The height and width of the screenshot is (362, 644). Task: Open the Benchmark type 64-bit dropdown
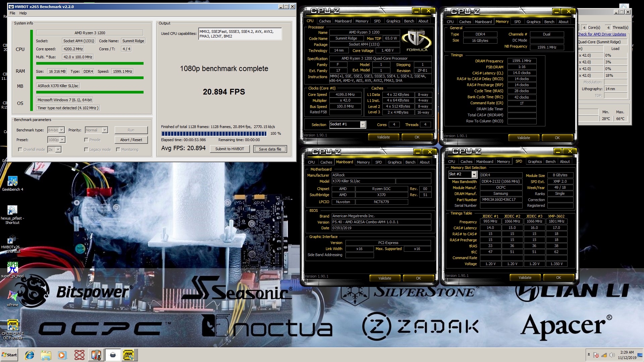56,130
